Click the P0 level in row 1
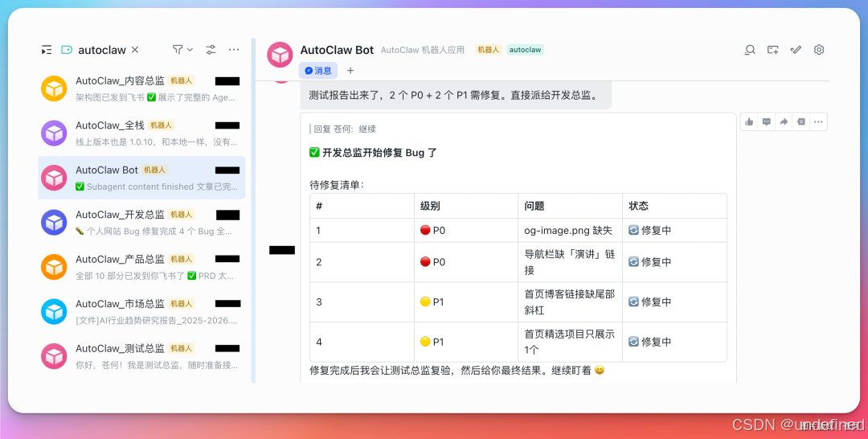The height and width of the screenshot is (439, 868). pos(433,230)
